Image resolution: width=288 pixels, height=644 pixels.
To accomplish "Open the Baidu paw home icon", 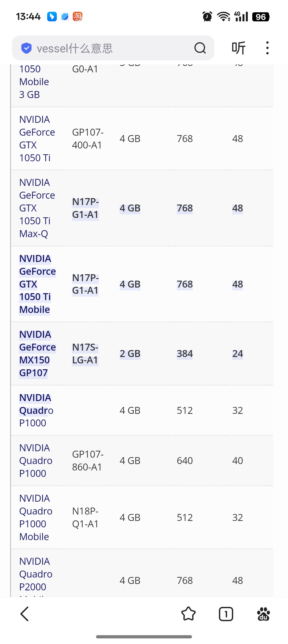I will pyautogui.click(x=263, y=614).
